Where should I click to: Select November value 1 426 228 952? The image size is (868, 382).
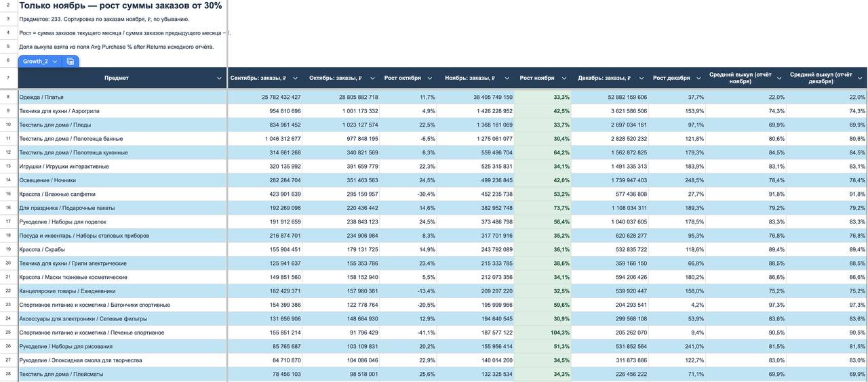click(x=475, y=111)
